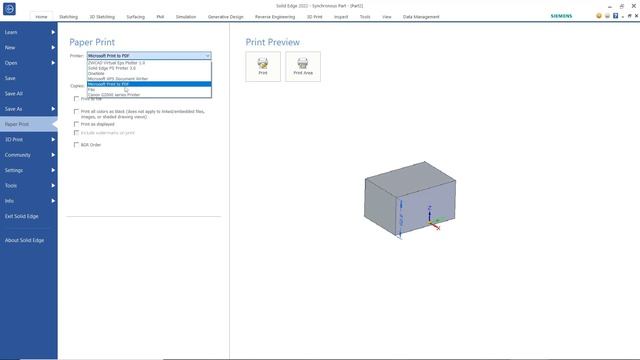Viewport: 640px width, 360px height.
Task: Open the 3D Sketching ribbon tab
Action: click(x=102, y=17)
